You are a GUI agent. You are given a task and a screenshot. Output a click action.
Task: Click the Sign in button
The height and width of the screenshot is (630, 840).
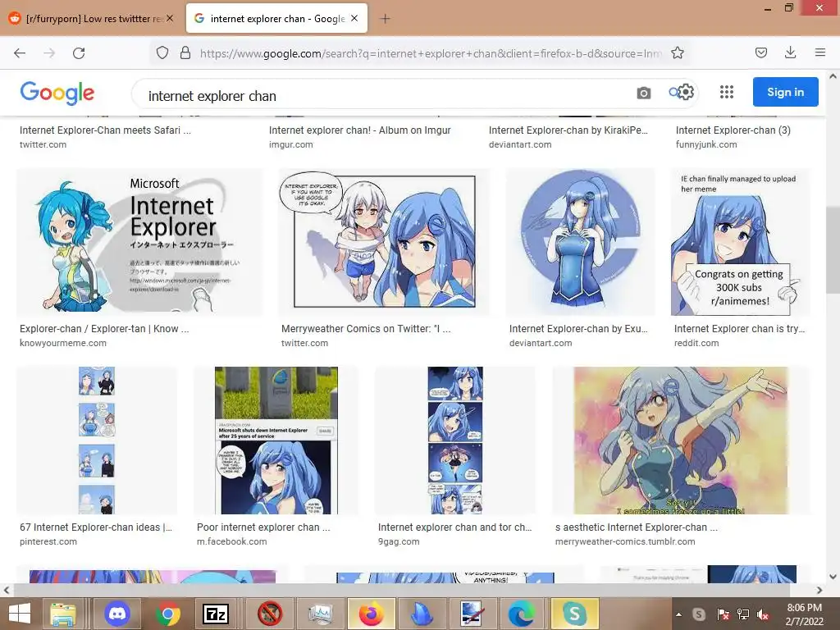coord(785,92)
